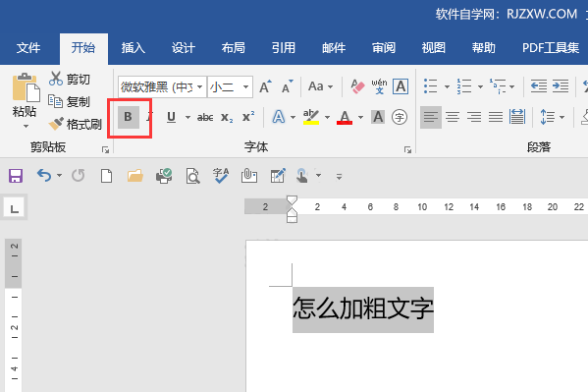Switch to the 布局 Layout tab
Screen dimensions: 588x392
click(234, 48)
